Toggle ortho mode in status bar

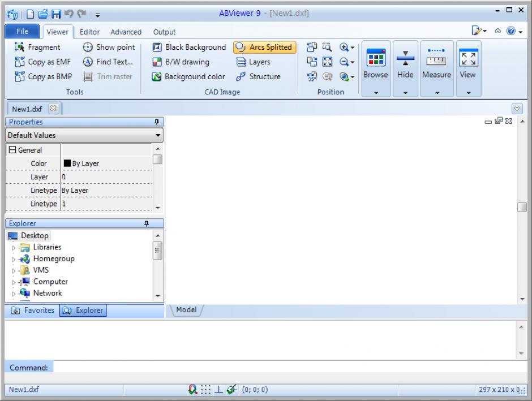click(218, 390)
